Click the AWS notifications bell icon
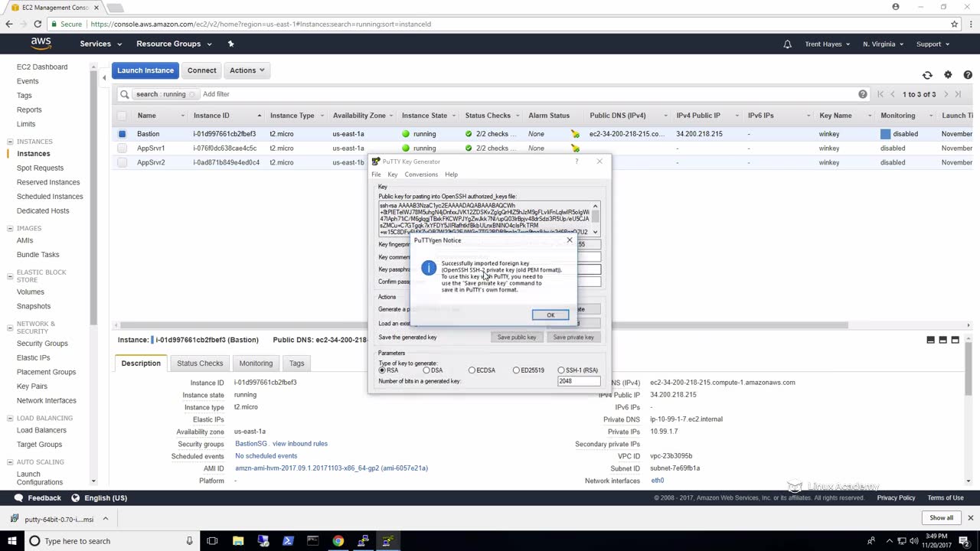980x551 pixels. click(x=787, y=44)
